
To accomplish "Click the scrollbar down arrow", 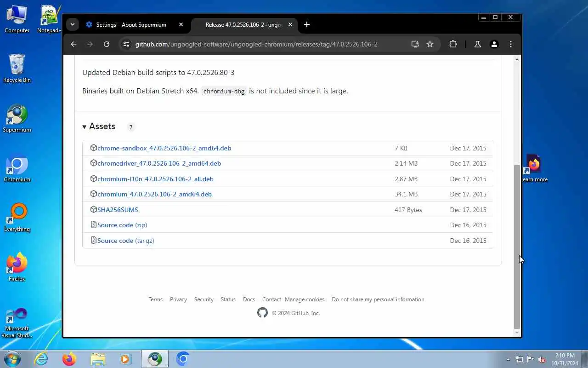I will point(517,332).
